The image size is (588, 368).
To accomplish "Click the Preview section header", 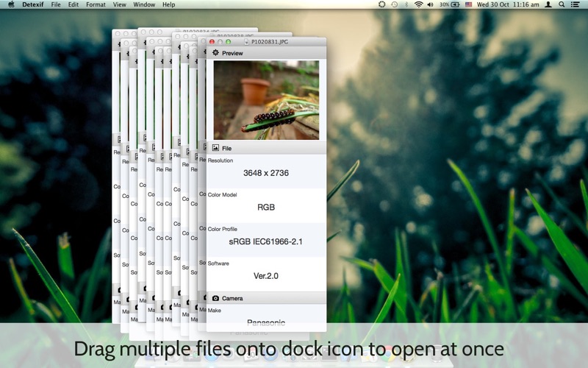I will pyautogui.click(x=266, y=53).
